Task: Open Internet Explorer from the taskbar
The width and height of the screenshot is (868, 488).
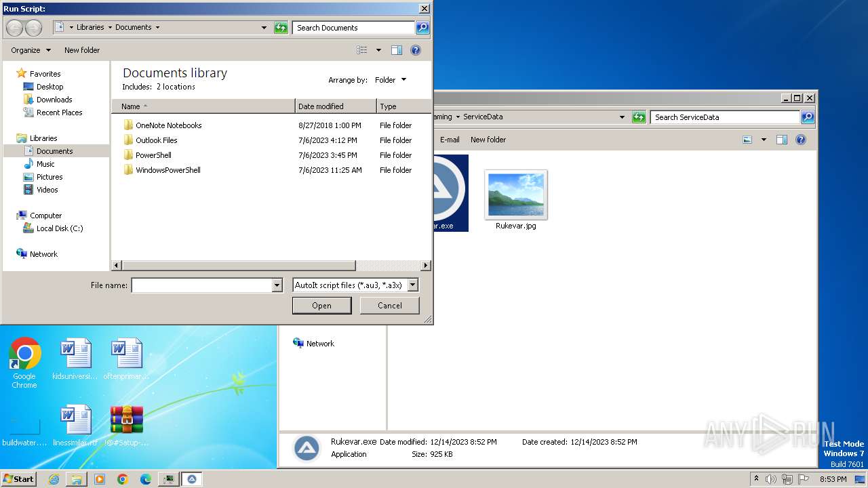Action: [x=54, y=479]
